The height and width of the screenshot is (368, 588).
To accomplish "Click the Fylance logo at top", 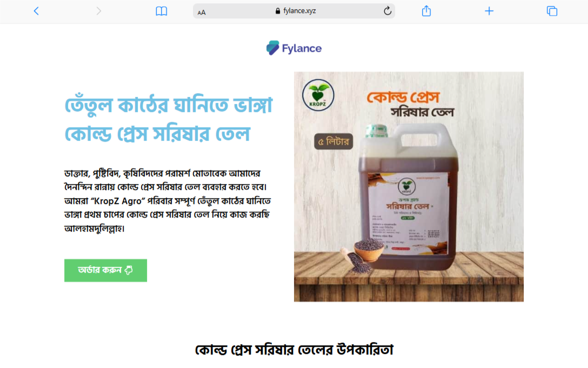I will click(x=293, y=48).
